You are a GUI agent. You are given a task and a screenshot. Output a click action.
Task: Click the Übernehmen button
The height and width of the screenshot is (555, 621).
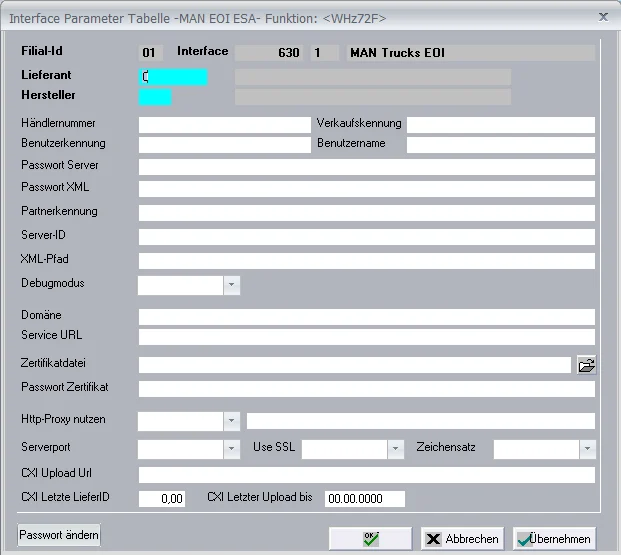[554, 538]
